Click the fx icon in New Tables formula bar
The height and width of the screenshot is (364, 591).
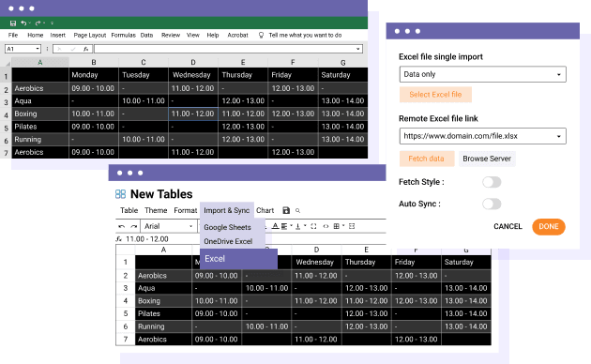coord(119,239)
